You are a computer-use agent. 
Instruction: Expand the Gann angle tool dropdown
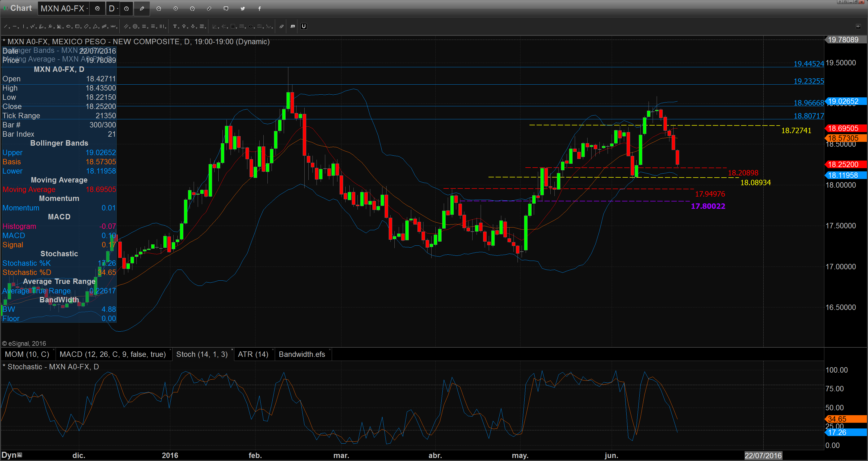(63, 28)
